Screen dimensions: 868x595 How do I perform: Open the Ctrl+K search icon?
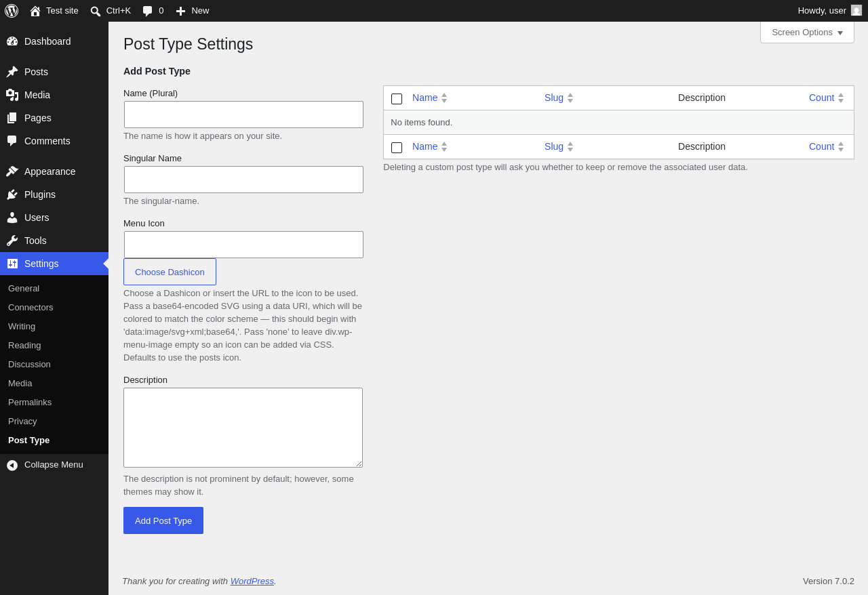tap(96, 11)
